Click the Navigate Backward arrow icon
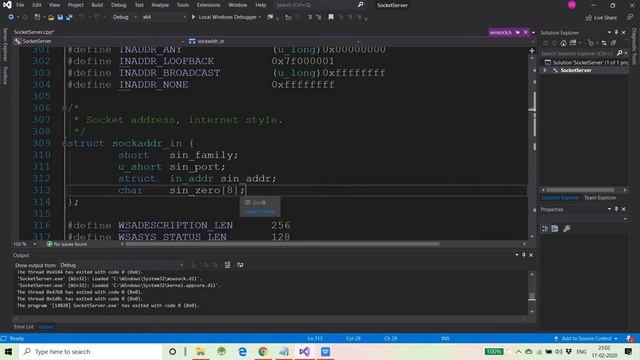Image resolution: width=640 pixels, height=360 pixels. pyautogui.click(x=11, y=17)
